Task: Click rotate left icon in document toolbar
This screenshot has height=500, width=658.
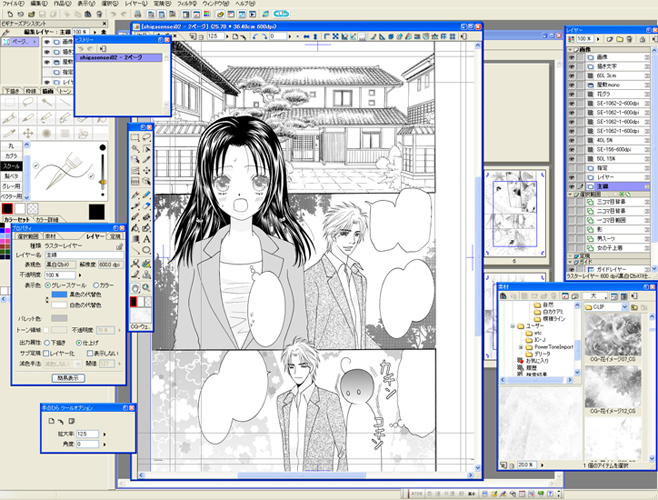Action: [256, 37]
